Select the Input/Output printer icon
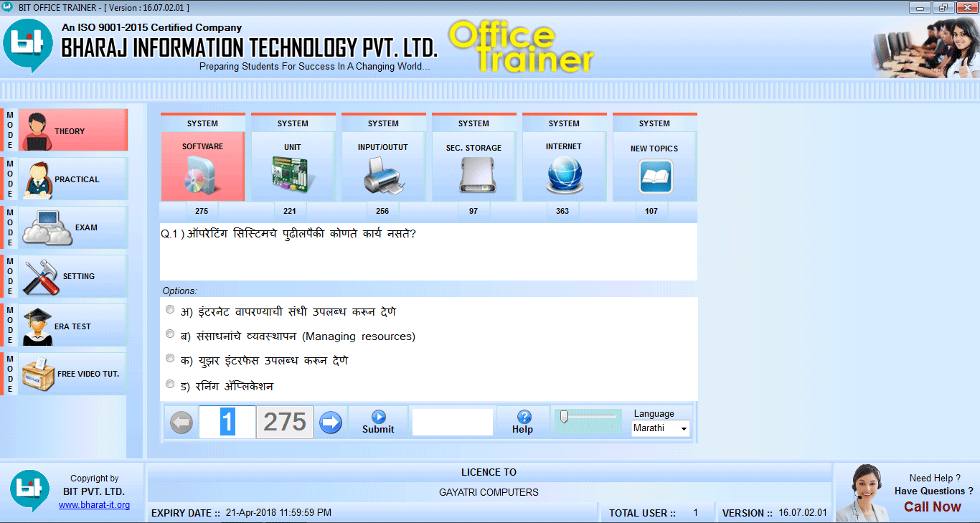Screen dimensions: 980x523 [384, 176]
